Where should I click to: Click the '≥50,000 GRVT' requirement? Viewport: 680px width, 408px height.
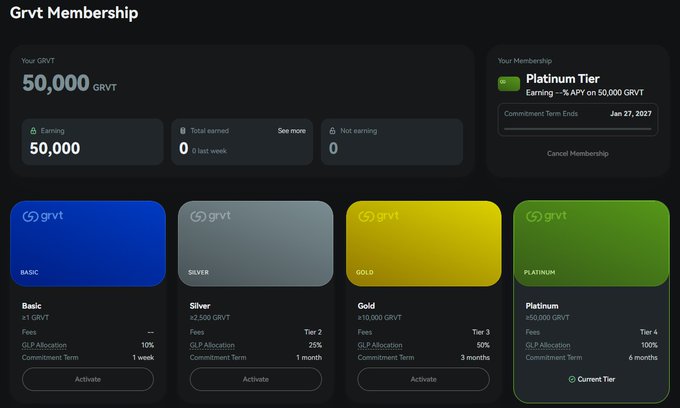coord(547,317)
